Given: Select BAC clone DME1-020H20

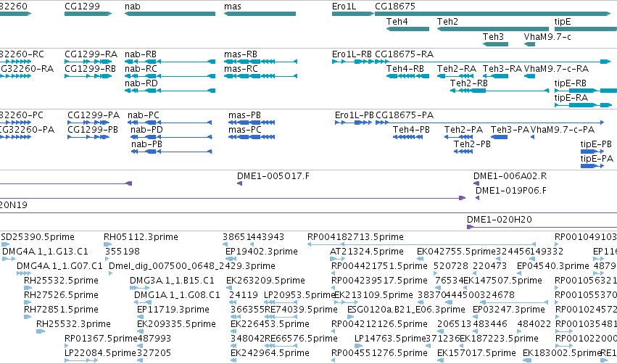Looking at the screenshot, I should point(542,227).
